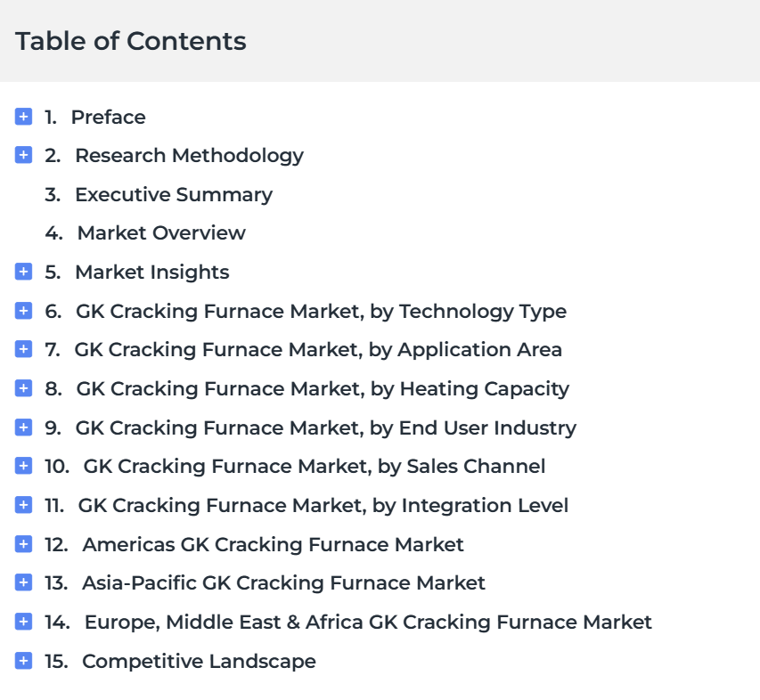Select the Competitive Landscape title text

coord(199,662)
